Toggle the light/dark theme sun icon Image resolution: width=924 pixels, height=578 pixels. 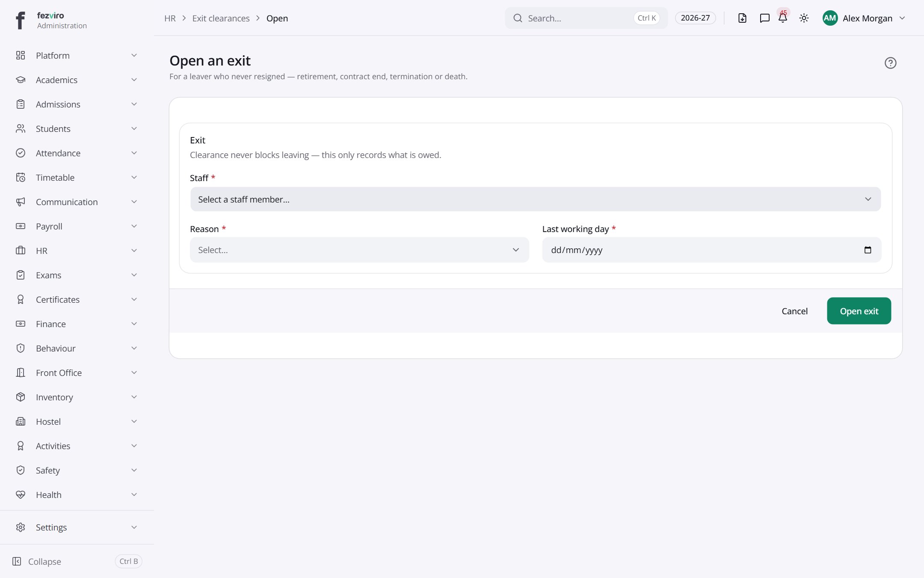(804, 18)
